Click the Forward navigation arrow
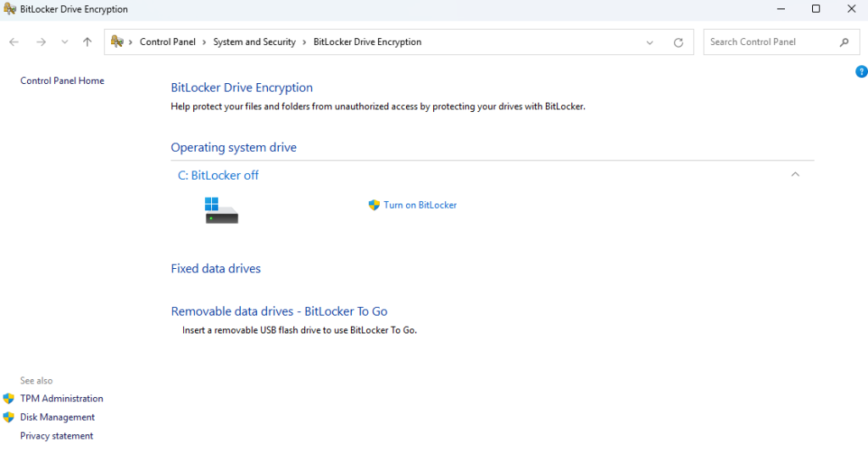The width and height of the screenshot is (868, 453). coord(41,42)
